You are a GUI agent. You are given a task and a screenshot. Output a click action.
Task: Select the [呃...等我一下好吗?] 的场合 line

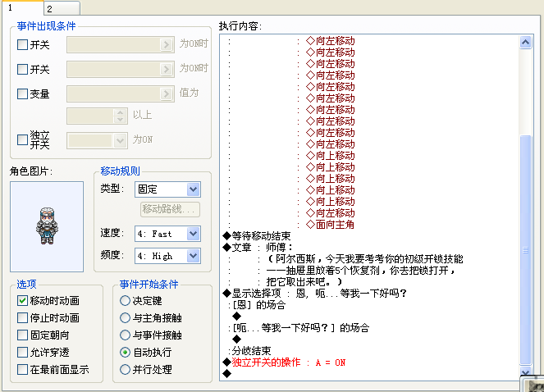tap(299, 328)
